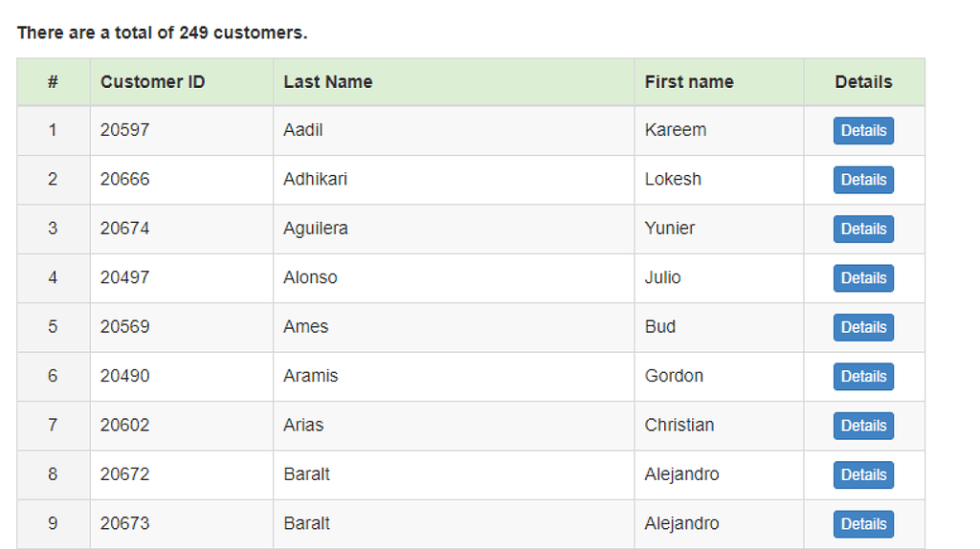Click customer ID 20490 cell
The height and width of the screenshot is (549, 980).
(x=125, y=376)
